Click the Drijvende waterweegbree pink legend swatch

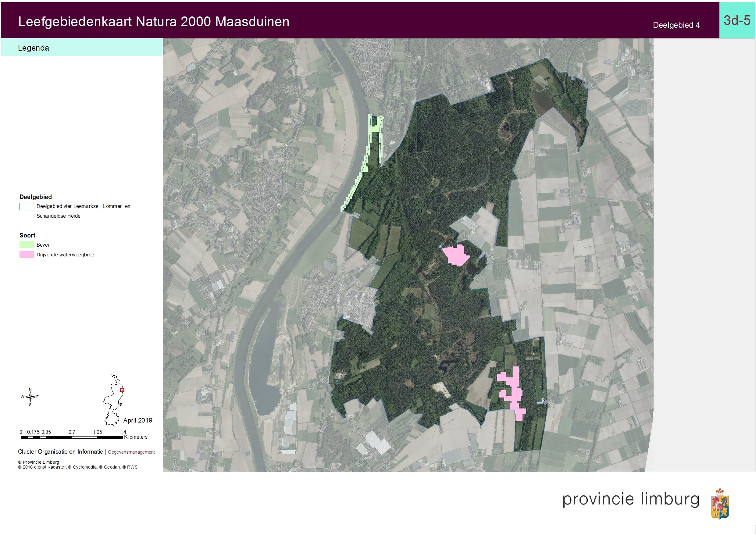tap(26, 255)
